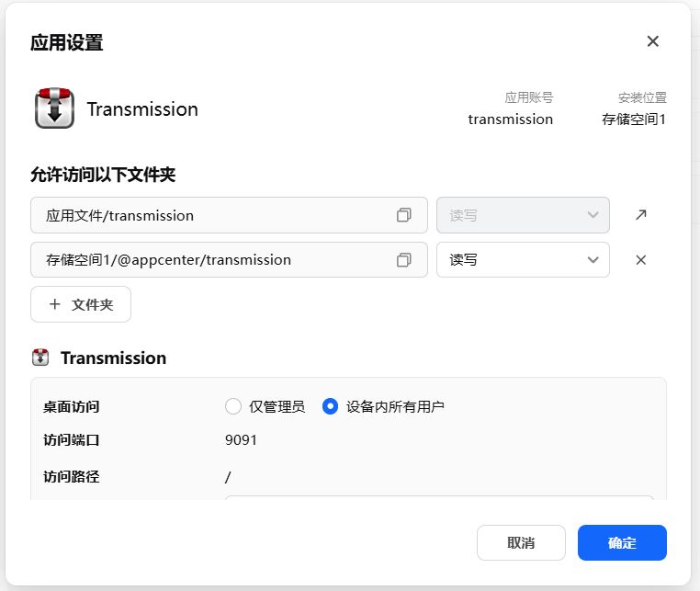Click the 访问端口 label

point(72,440)
